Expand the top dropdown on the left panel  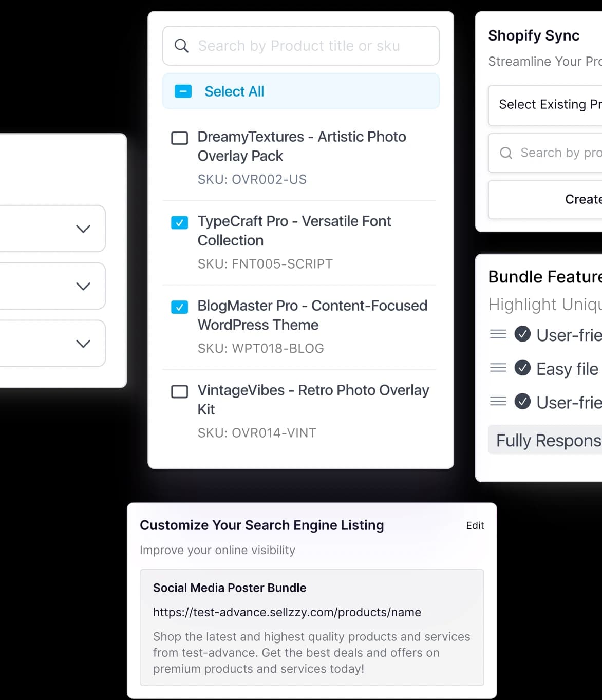[x=83, y=229]
